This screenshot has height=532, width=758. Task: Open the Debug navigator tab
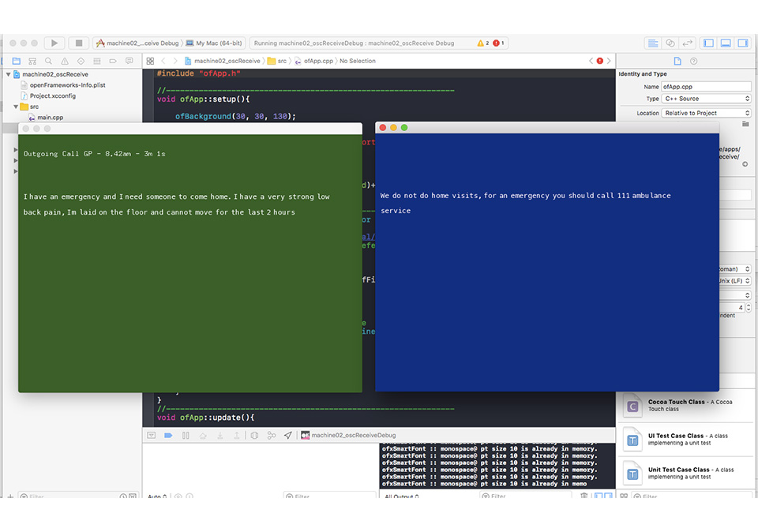point(97,61)
